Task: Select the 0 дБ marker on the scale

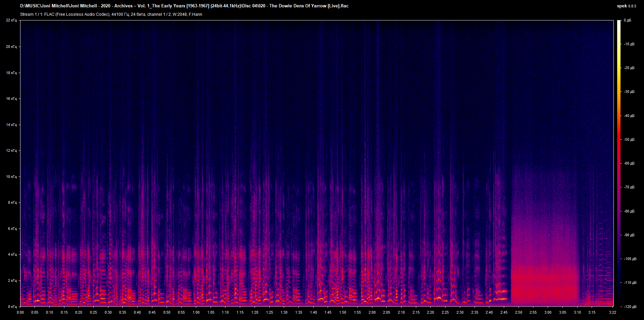Action: point(629,20)
